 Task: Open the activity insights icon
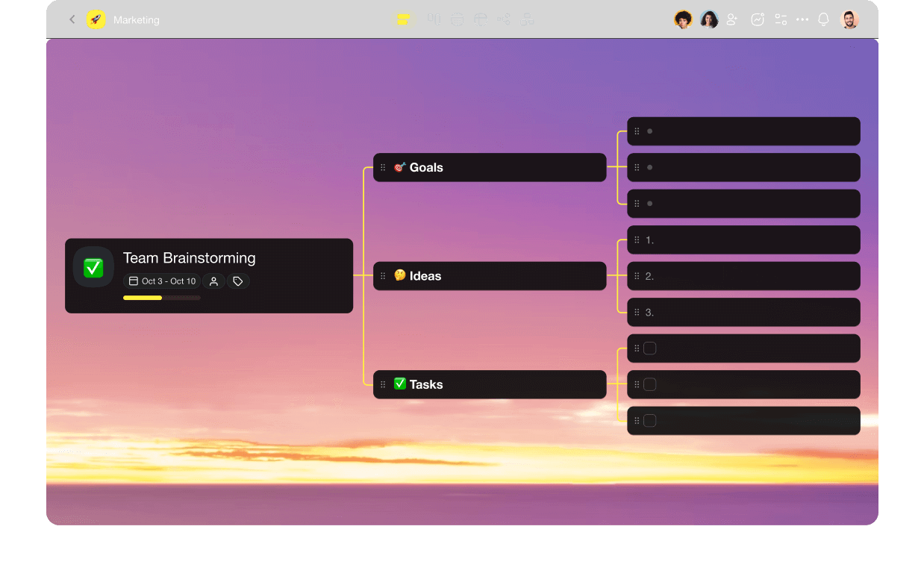(758, 19)
